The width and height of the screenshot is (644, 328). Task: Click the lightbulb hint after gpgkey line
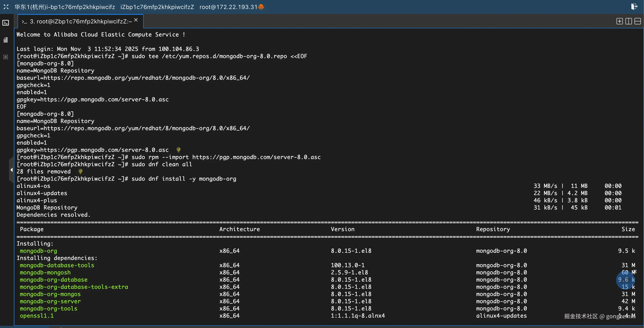pos(178,150)
